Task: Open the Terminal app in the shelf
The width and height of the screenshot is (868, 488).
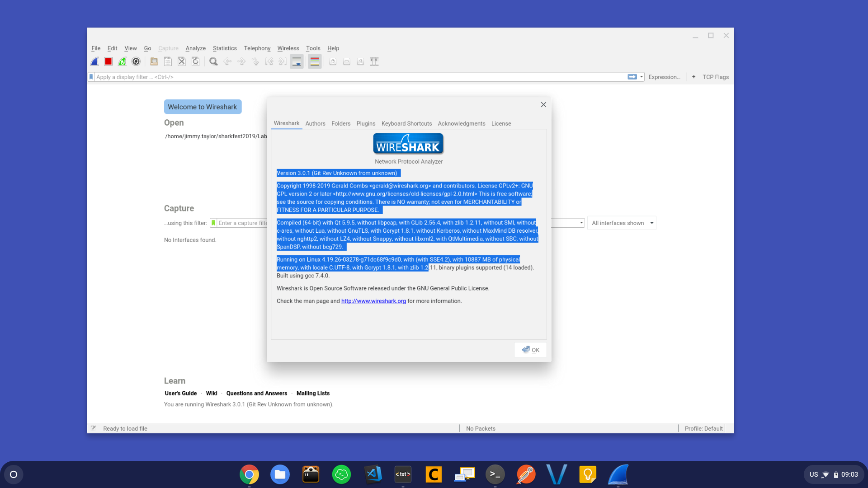Action: pyautogui.click(x=495, y=474)
